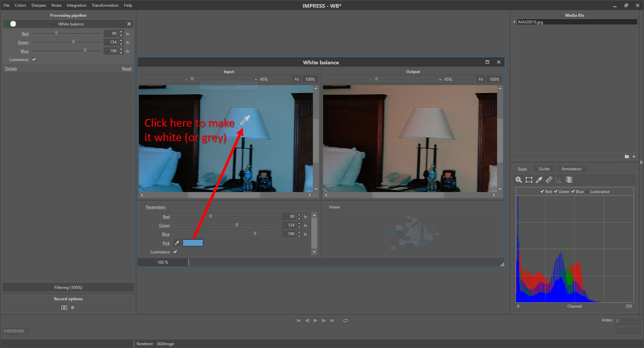The image size is (644, 348).
Task: Uncheck the Green channel histogram checkbox
Action: point(555,191)
